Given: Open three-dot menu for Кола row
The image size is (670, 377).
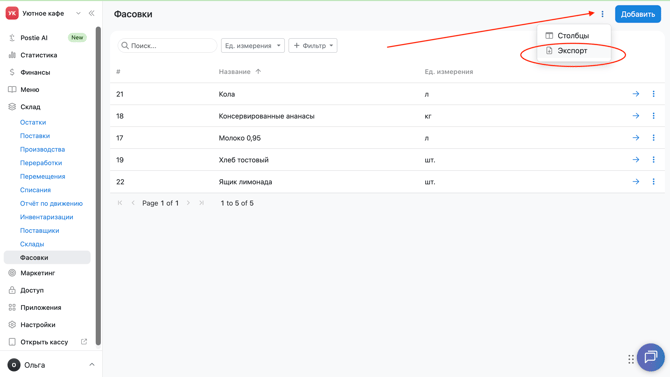Looking at the screenshot, I should (x=653, y=94).
